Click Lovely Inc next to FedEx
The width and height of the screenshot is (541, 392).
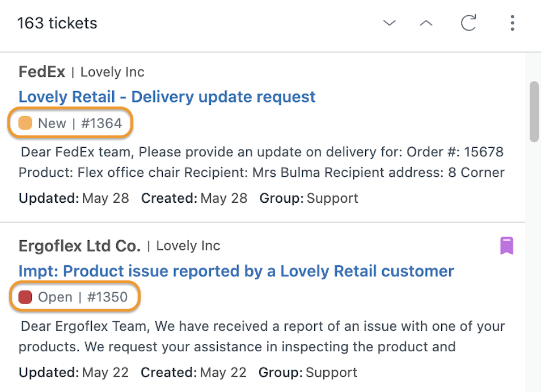112,72
